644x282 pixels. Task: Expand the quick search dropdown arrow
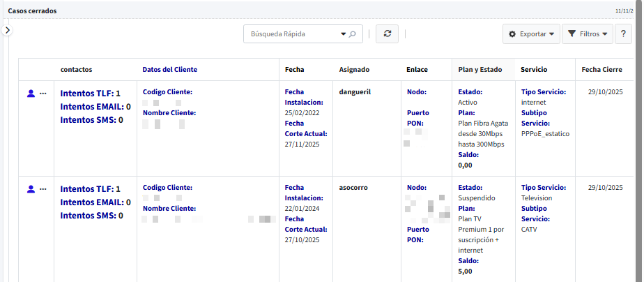point(343,34)
